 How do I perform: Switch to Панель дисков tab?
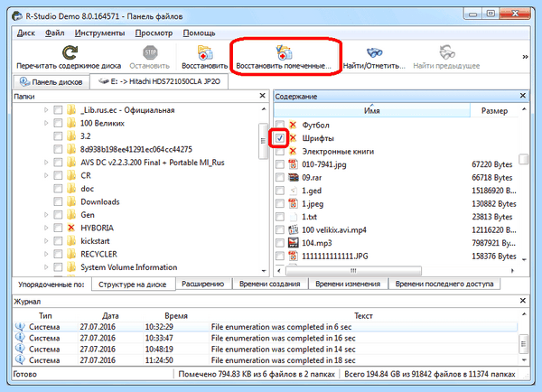coord(51,82)
